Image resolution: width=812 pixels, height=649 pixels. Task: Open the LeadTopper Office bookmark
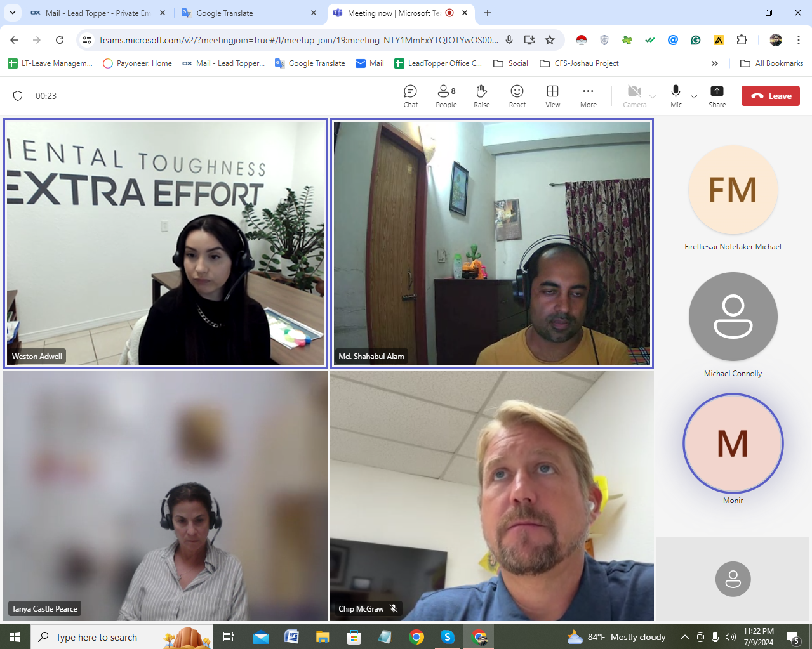click(438, 63)
